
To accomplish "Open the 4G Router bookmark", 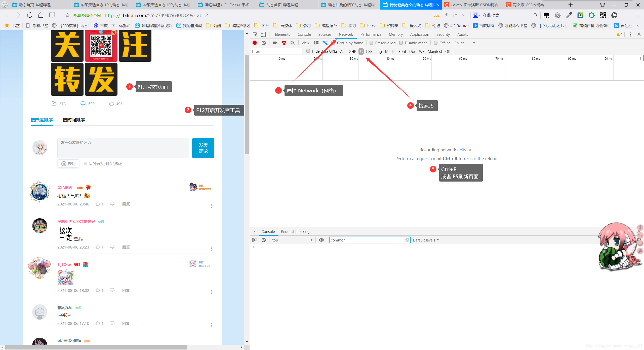I will [457, 26].
